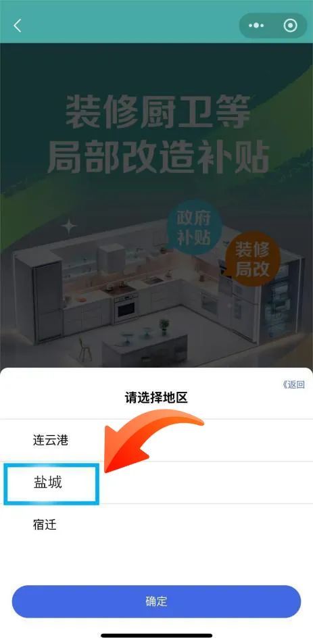
Task: Tap the teal 政府补贴 speech bubble
Action: tap(194, 227)
